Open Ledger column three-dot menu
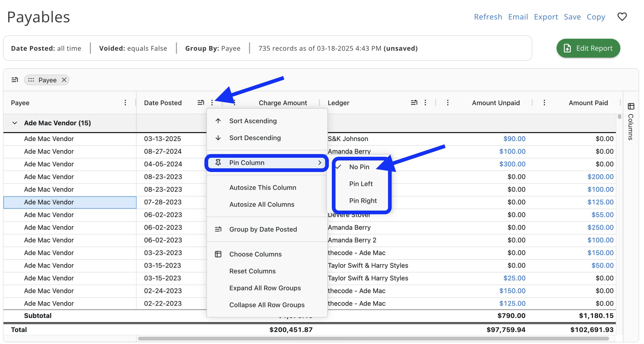This screenshot has height=344, width=644. (x=425, y=103)
